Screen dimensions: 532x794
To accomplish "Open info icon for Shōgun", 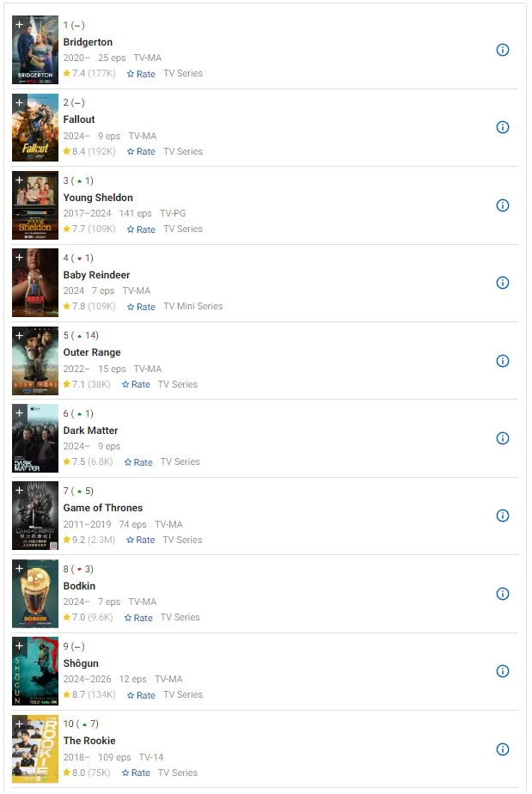I will point(502,671).
